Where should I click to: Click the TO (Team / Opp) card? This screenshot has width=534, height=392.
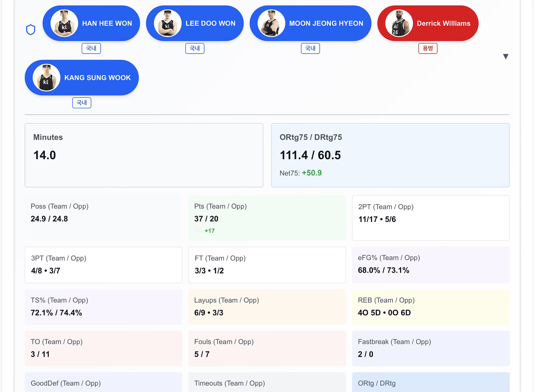tap(103, 348)
